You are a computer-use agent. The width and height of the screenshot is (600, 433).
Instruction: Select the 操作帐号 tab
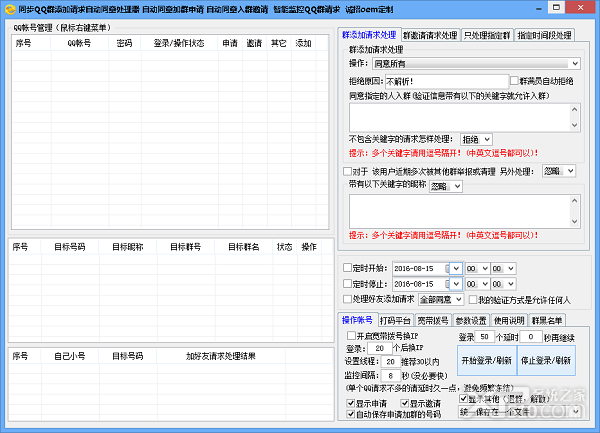pyautogui.click(x=357, y=320)
